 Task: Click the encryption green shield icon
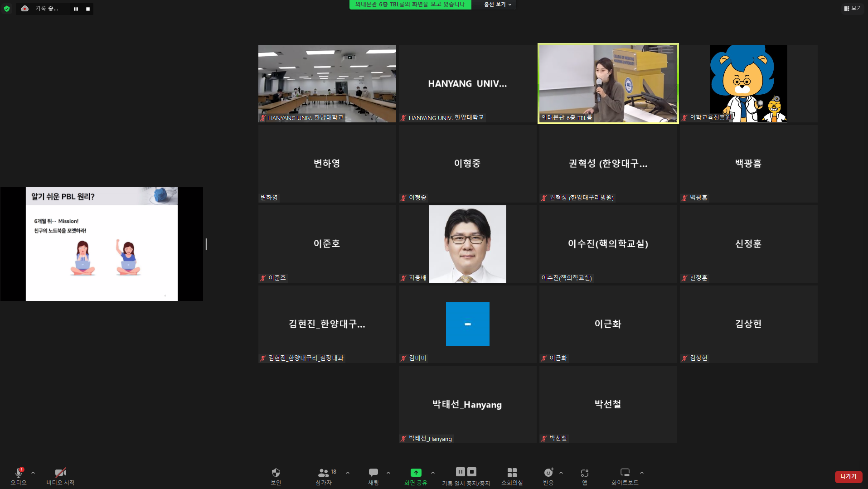point(7,9)
